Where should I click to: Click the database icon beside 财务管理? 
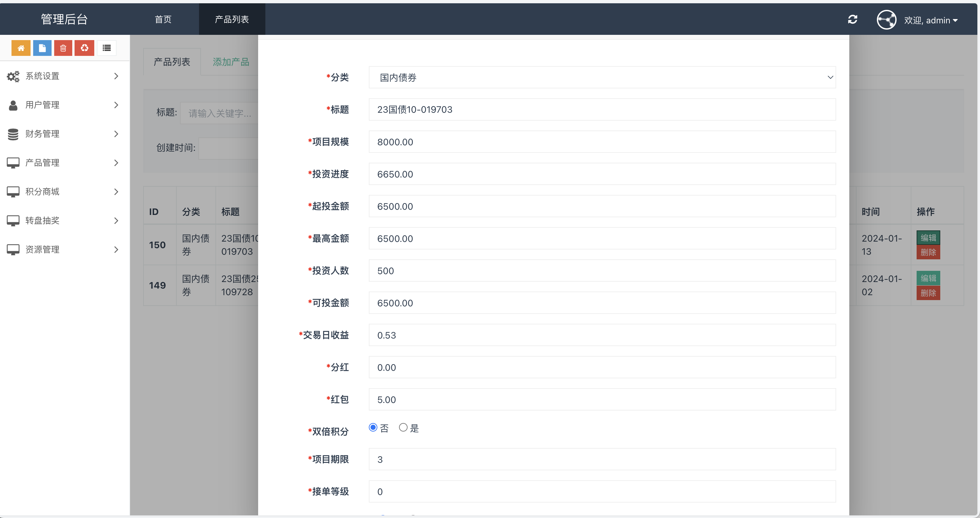pos(13,134)
